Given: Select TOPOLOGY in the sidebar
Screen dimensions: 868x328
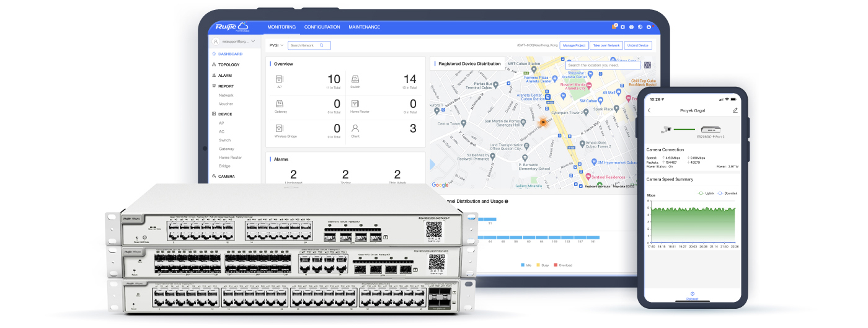Looking at the screenshot, I should point(228,64).
